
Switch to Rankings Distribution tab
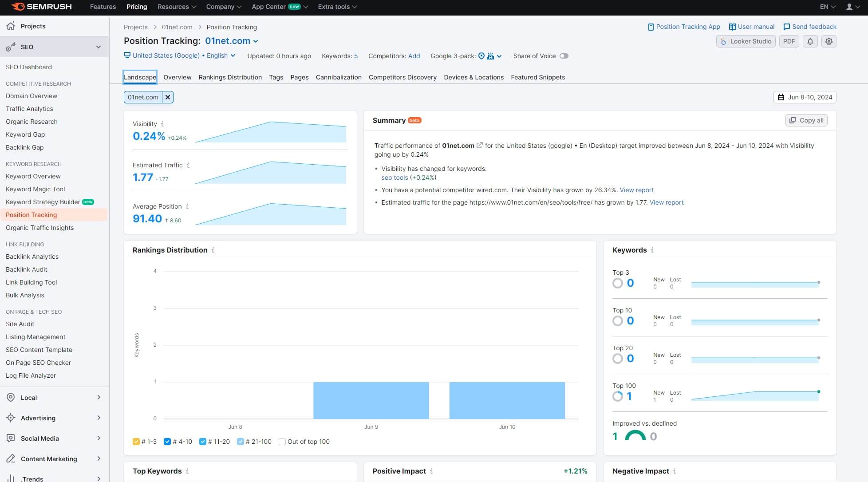[x=230, y=77]
